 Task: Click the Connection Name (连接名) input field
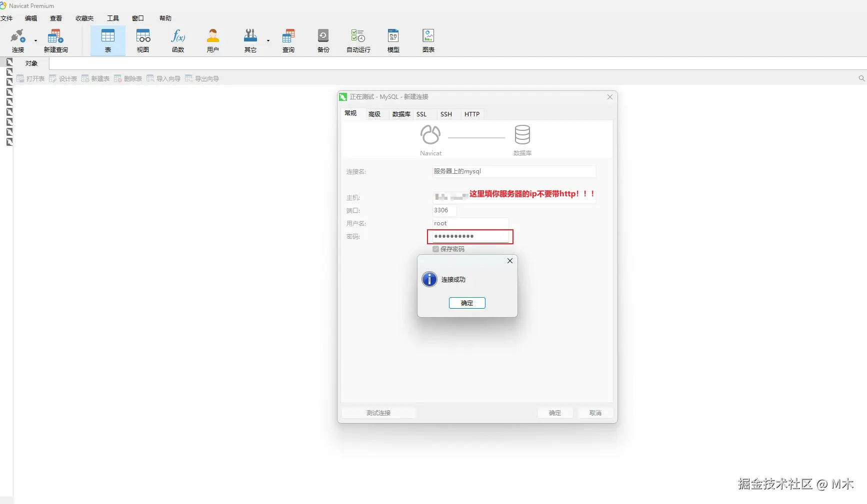514,171
